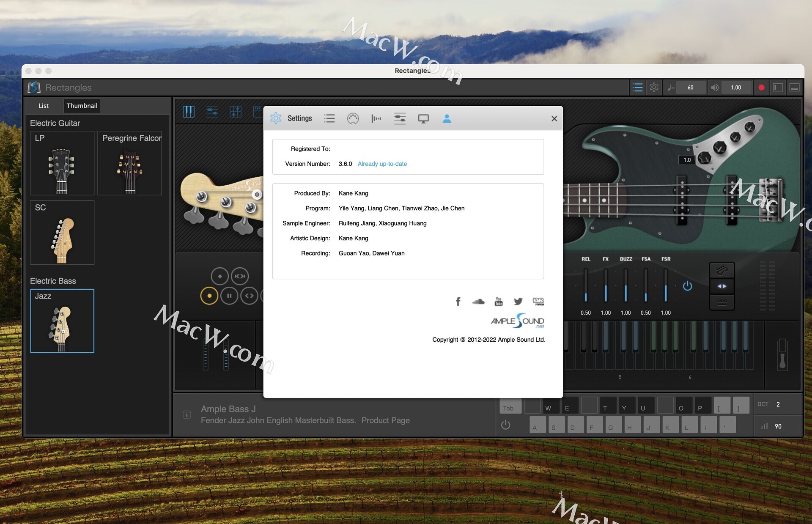Click the left-right arrows button
The height and width of the screenshot is (524, 812).
[722, 286]
